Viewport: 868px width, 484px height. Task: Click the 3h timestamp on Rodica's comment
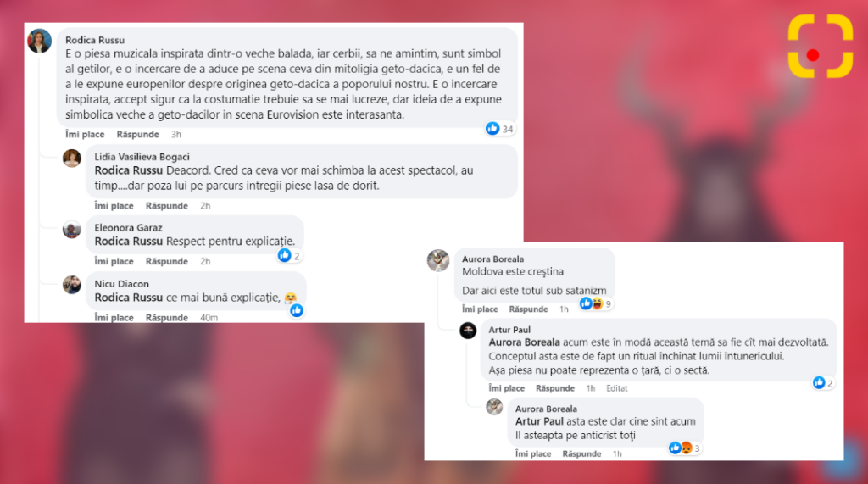click(x=176, y=134)
